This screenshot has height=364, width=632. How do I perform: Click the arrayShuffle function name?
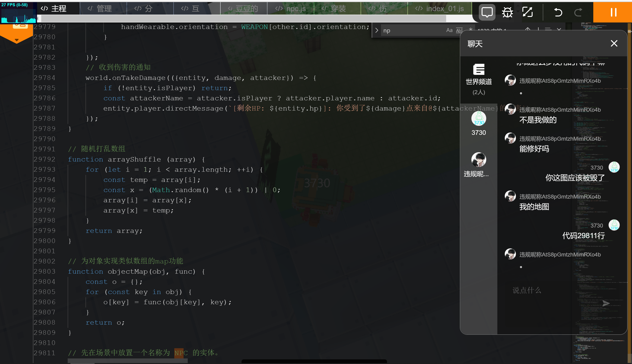coord(134,159)
